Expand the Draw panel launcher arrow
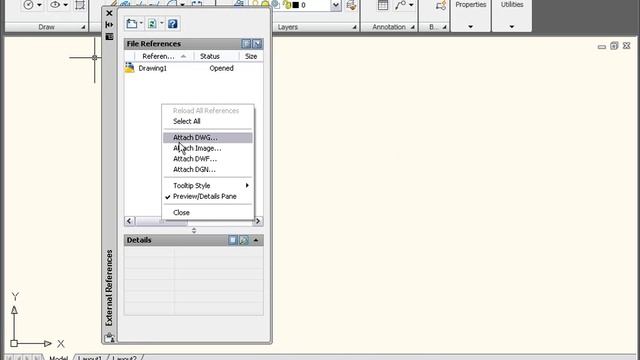This screenshot has width=640, height=360. point(83,27)
